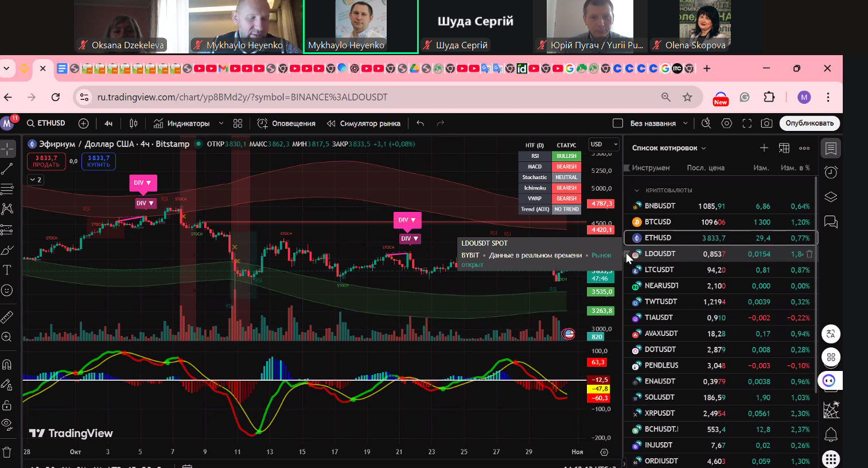Open the candlestick chart type selector

point(134,123)
